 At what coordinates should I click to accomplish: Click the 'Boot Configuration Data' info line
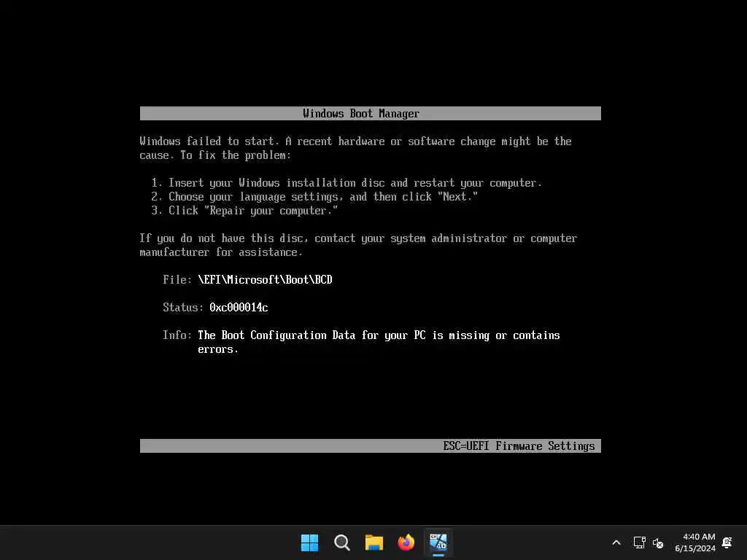tap(379, 342)
